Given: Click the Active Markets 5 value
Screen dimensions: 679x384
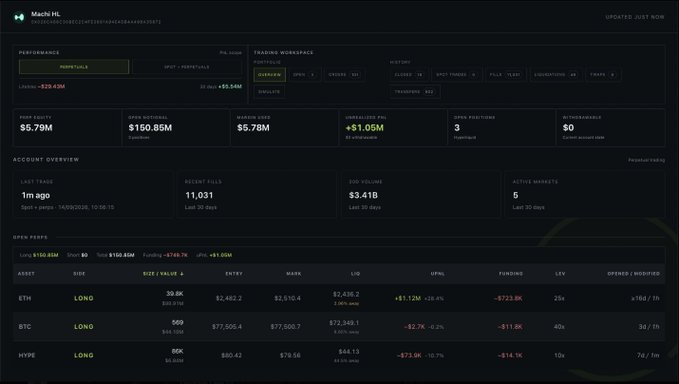Looking at the screenshot, I should coord(515,195).
